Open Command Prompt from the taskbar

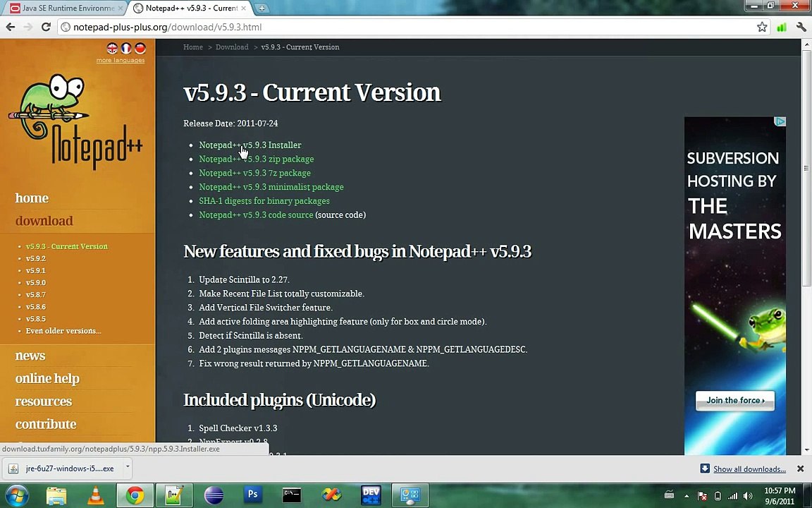[x=292, y=495]
